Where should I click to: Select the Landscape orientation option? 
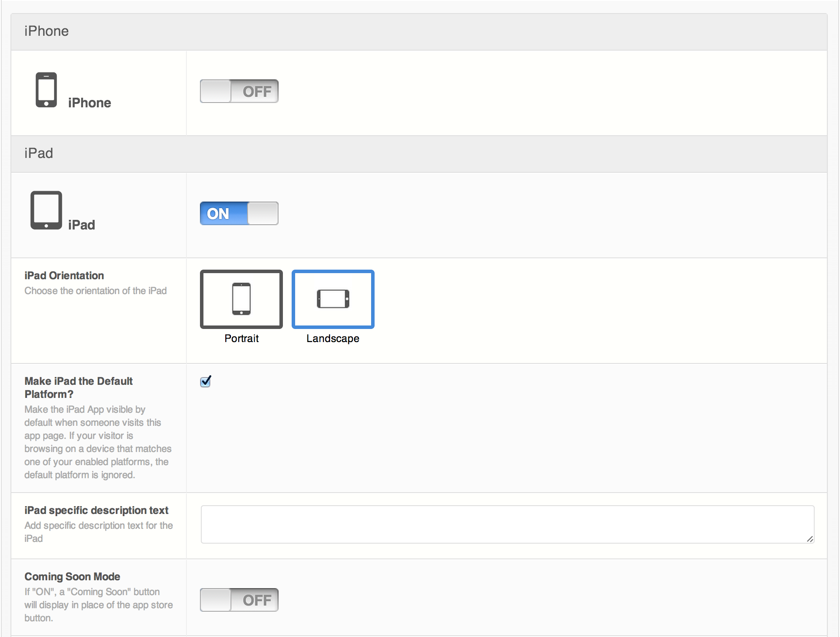333,299
